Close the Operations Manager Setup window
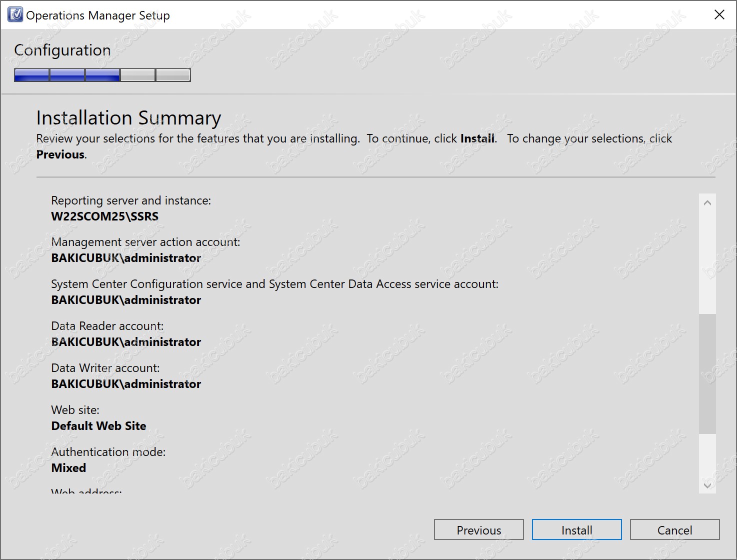Screen dimensions: 737x560 719,14
